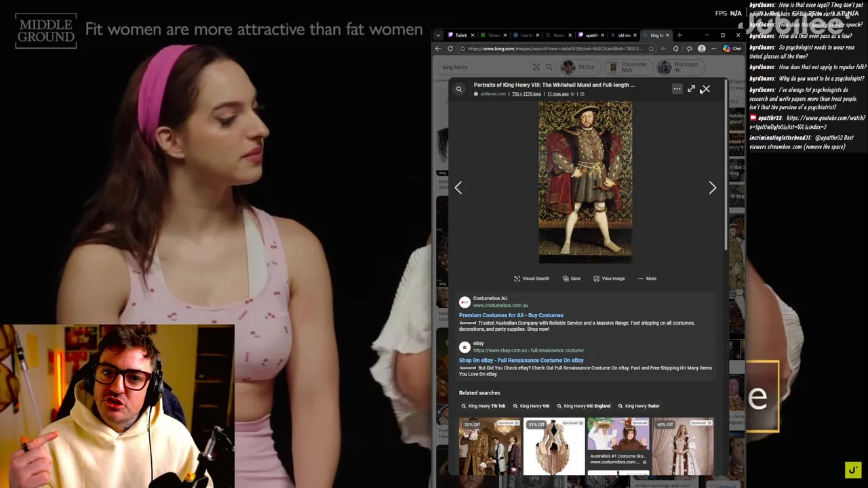Screen dimensions: 868x488
Task: Open browser extensions puzzle icon
Action: [675, 49]
